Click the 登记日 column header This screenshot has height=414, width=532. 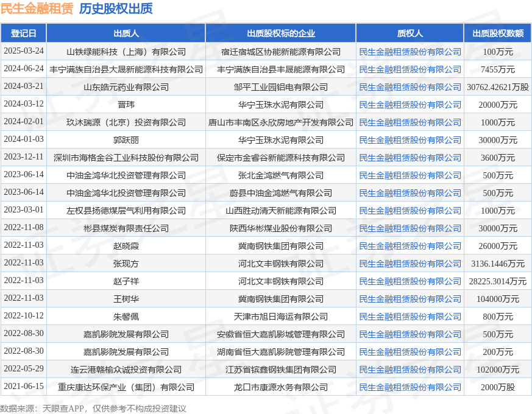pos(23,33)
